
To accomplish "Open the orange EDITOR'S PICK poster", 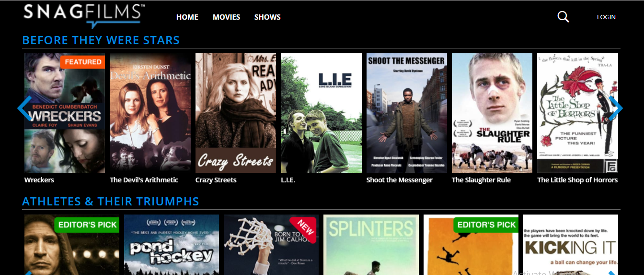I will (x=471, y=245).
